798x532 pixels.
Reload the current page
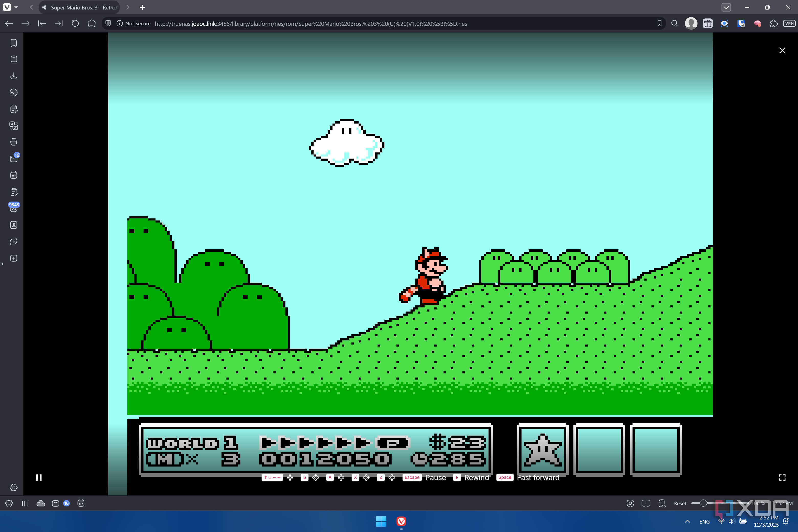coord(75,24)
